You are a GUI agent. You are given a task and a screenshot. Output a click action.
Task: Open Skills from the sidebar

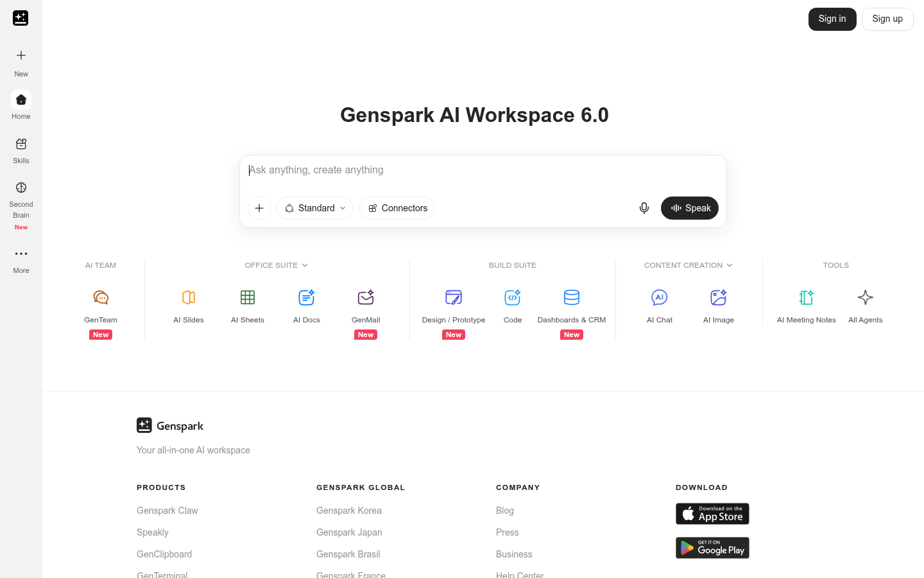tap(21, 150)
